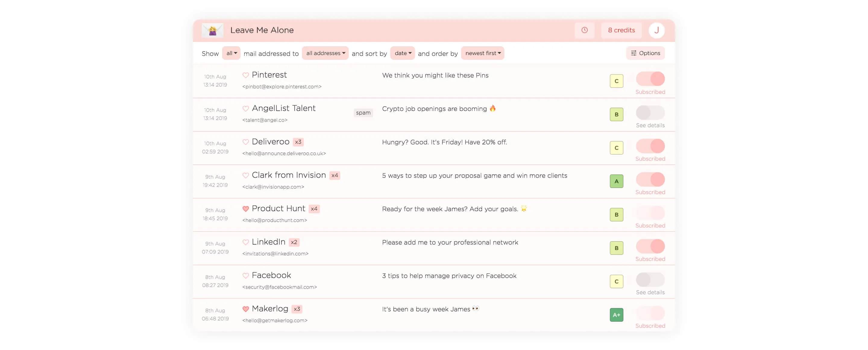Expand the all addresses dropdown

click(x=325, y=53)
